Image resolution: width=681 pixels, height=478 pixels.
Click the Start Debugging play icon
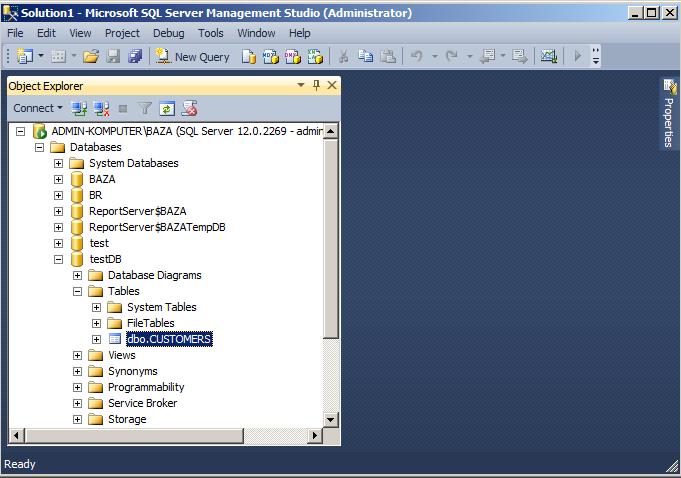pyautogui.click(x=578, y=56)
